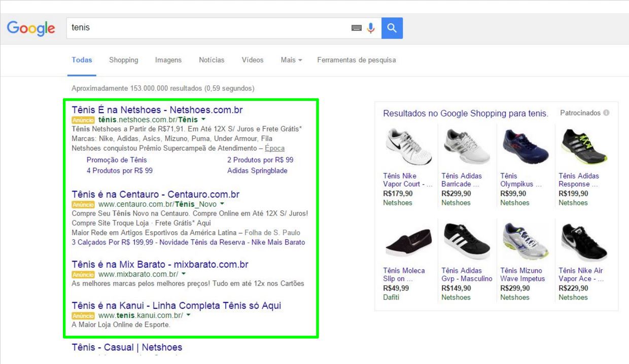Viewport: 629px width, 364px height.
Task: Expand dropdown arrow beside www.mixbarato.com.br URL
Action: [x=184, y=274]
